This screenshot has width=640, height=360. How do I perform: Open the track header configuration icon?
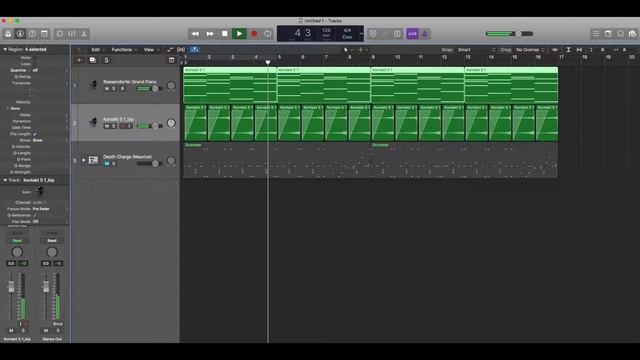pyautogui.click(x=171, y=60)
